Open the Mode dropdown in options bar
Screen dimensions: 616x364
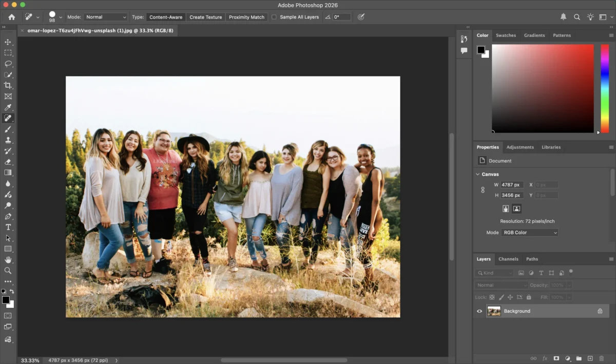point(105,16)
